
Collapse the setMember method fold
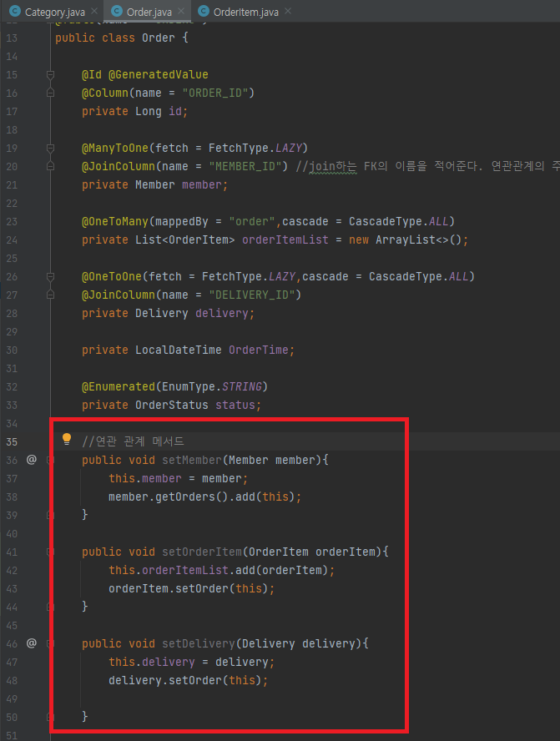(x=50, y=460)
